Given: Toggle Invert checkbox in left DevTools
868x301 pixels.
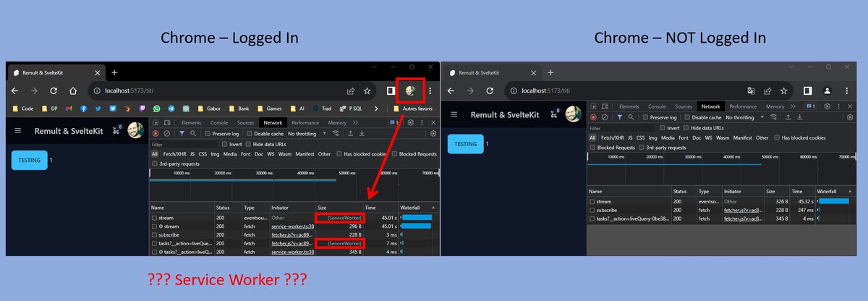Looking at the screenshot, I should (x=224, y=145).
